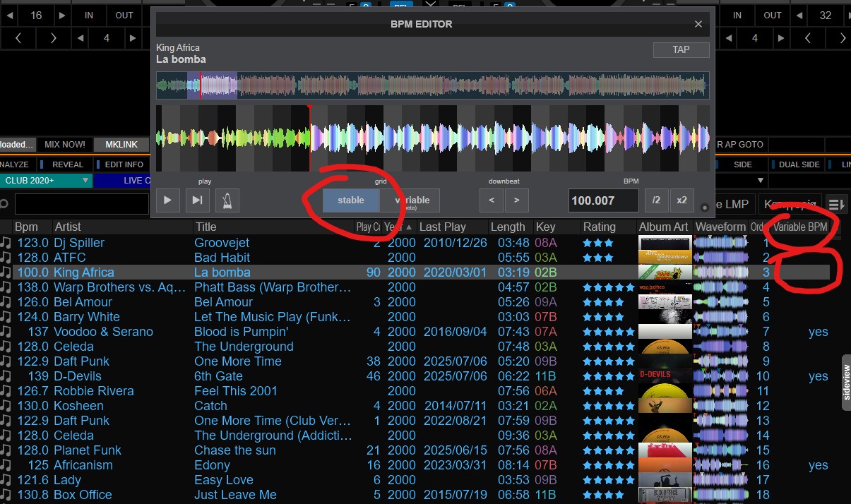This screenshot has height=504, width=851.
Task: Switch the grid to variable mode
Action: point(410,200)
